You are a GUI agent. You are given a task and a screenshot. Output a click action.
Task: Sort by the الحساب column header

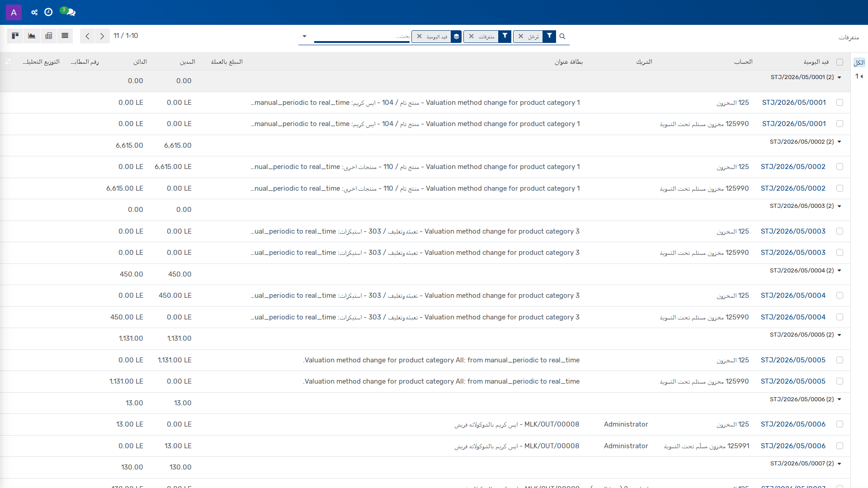[743, 62]
